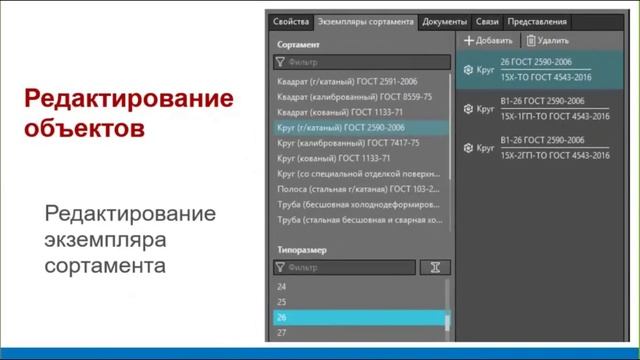Screen dimensions: 640x360
Task: Select highlighted size 26 in Типоразмер list
Action: (x=359, y=318)
